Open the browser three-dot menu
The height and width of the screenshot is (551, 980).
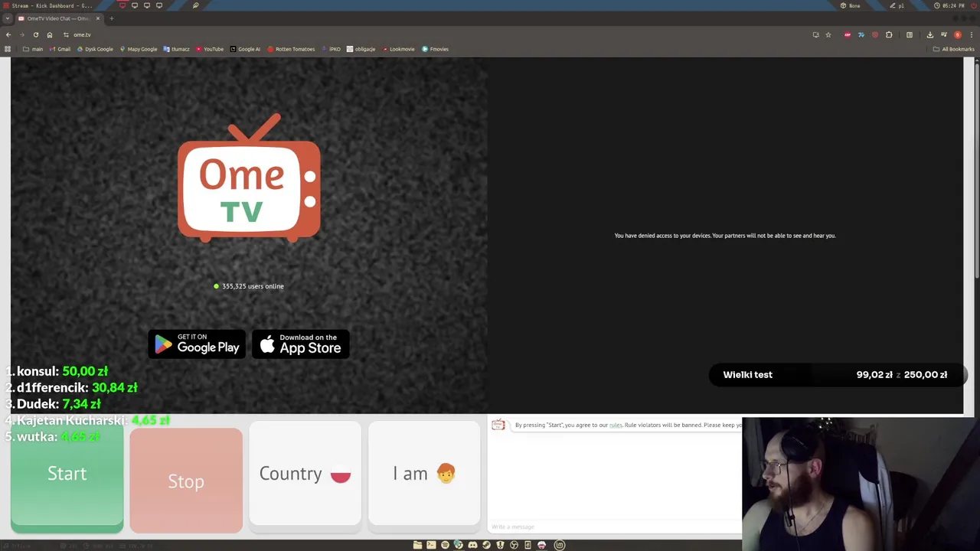(972, 34)
